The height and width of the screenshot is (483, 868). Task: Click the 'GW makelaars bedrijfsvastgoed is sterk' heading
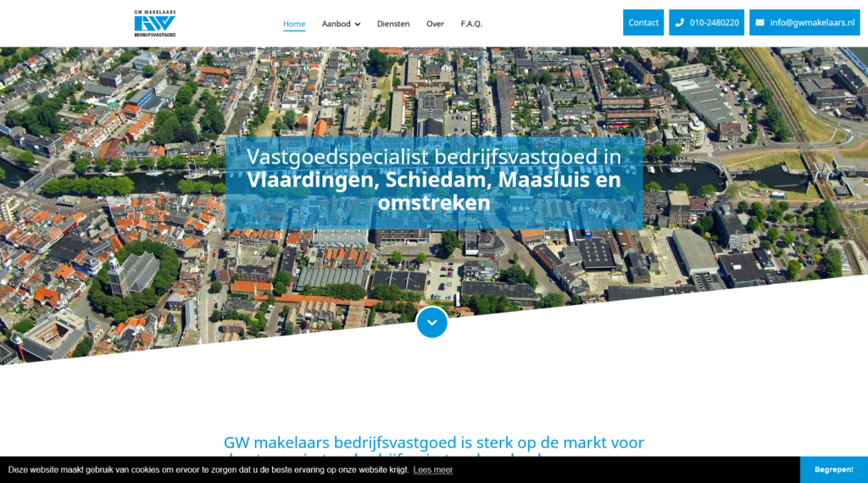pos(434,442)
